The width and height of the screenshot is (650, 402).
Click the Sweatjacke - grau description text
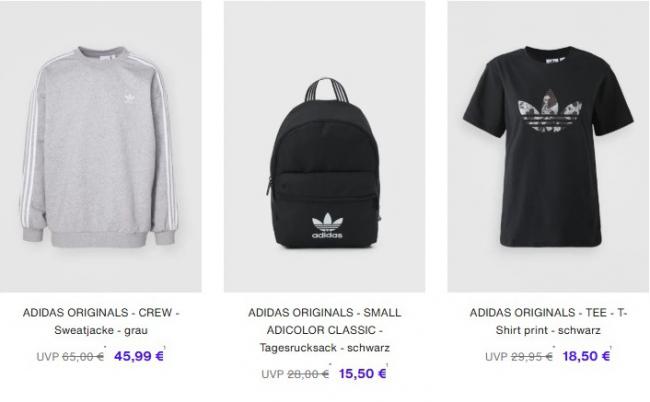pyautogui.click(x=101, y=330)
